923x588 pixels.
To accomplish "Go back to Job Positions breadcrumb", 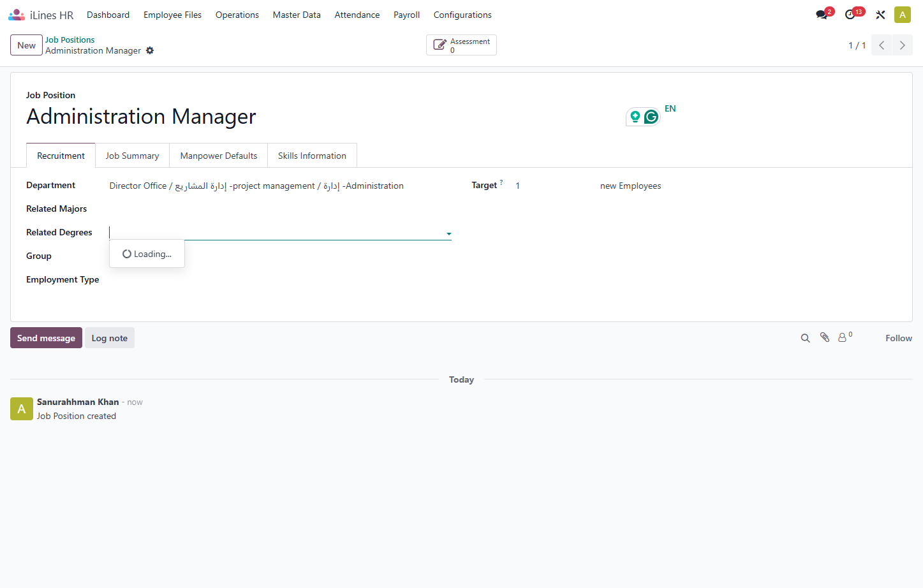I will pos(70,40).
